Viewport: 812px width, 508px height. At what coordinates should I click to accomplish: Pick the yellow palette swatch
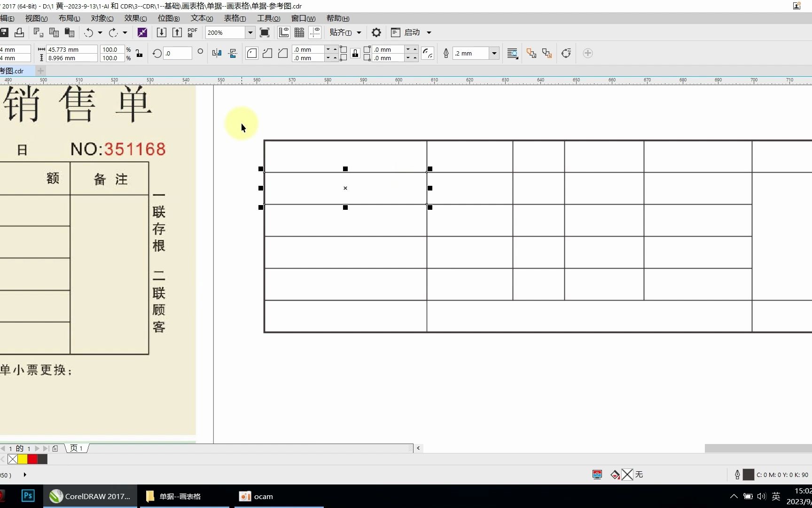point(23,459)
